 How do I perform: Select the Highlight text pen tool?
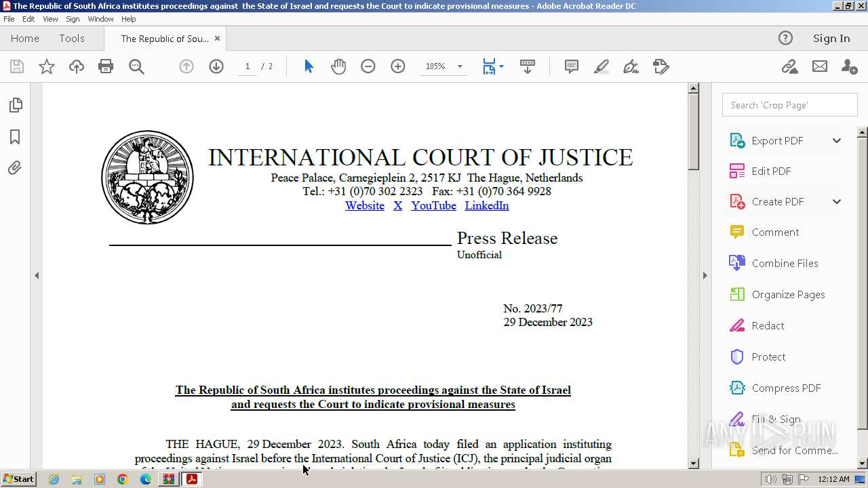601,66
